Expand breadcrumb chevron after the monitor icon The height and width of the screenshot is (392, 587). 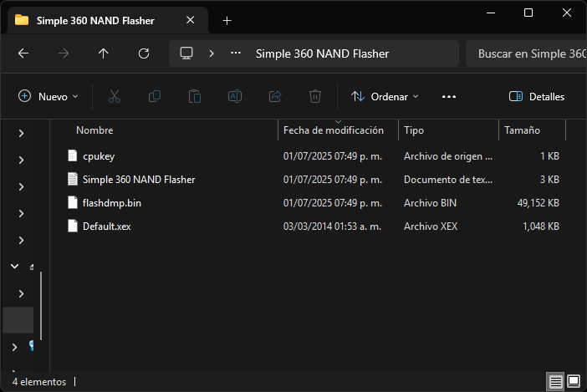[212, 53]
